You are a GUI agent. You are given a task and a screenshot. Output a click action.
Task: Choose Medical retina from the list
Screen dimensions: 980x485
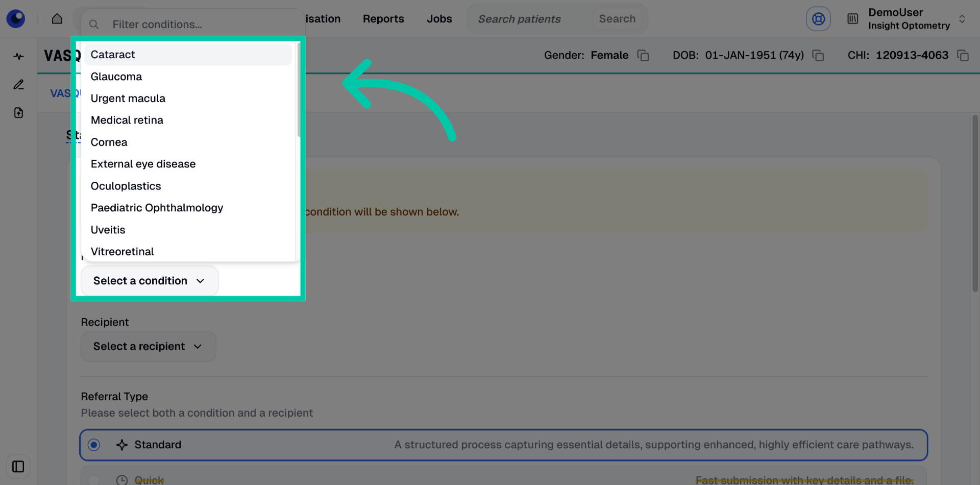(188, 120)
